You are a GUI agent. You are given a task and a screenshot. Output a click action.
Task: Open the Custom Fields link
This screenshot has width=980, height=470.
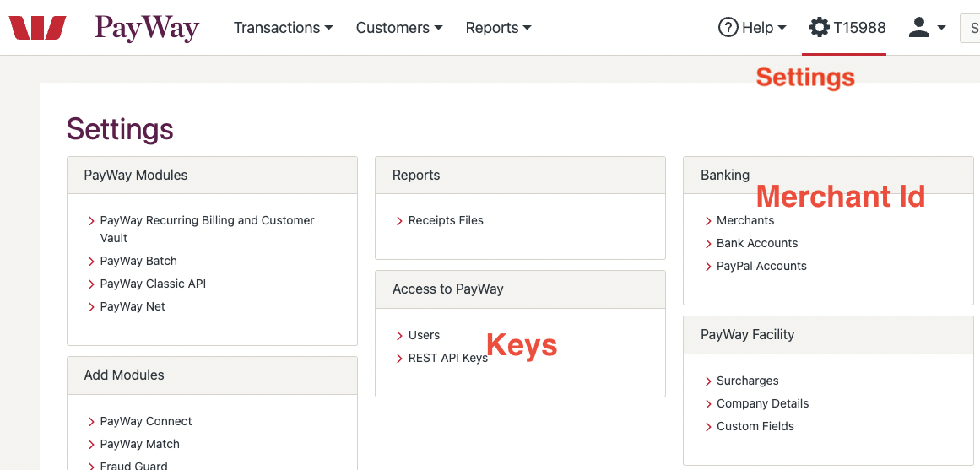pyautogui.click(x=755, y=426)
